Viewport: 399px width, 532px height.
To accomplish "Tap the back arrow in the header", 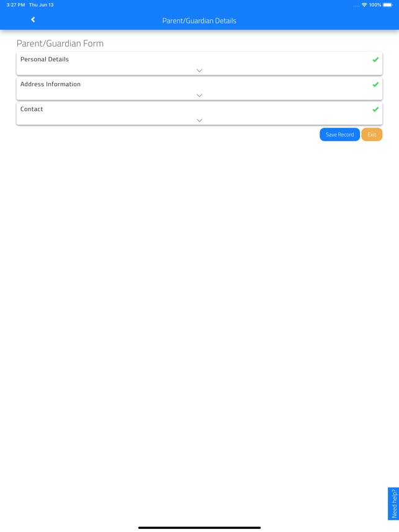I will pos(33,20).
